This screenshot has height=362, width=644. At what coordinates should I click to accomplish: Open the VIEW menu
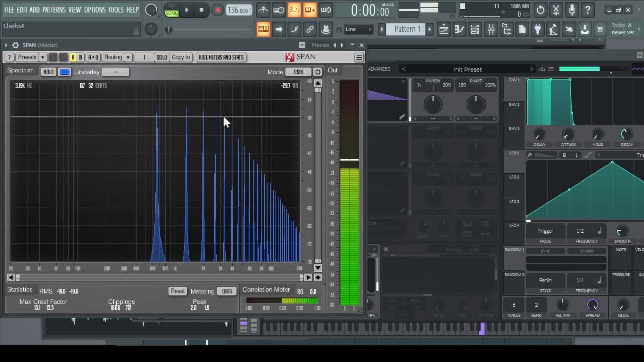74,10
